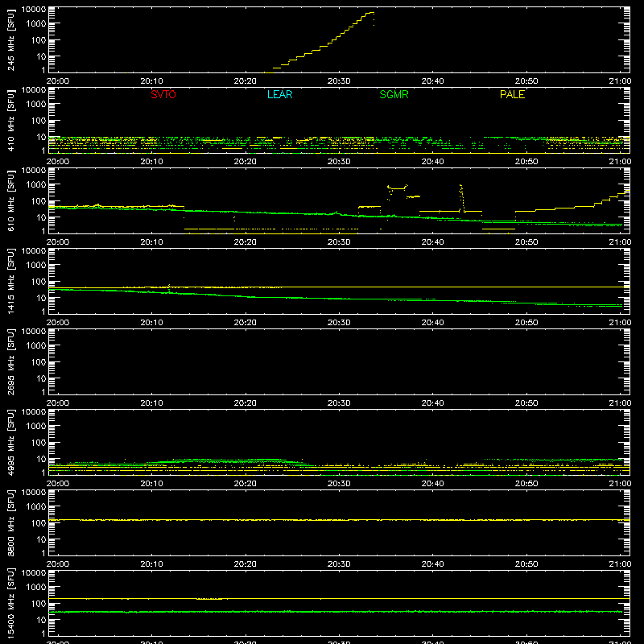Click 20:20 time label of 2695 MHz panel
This screenshot has height=644, width=644.
coord(246,403)
